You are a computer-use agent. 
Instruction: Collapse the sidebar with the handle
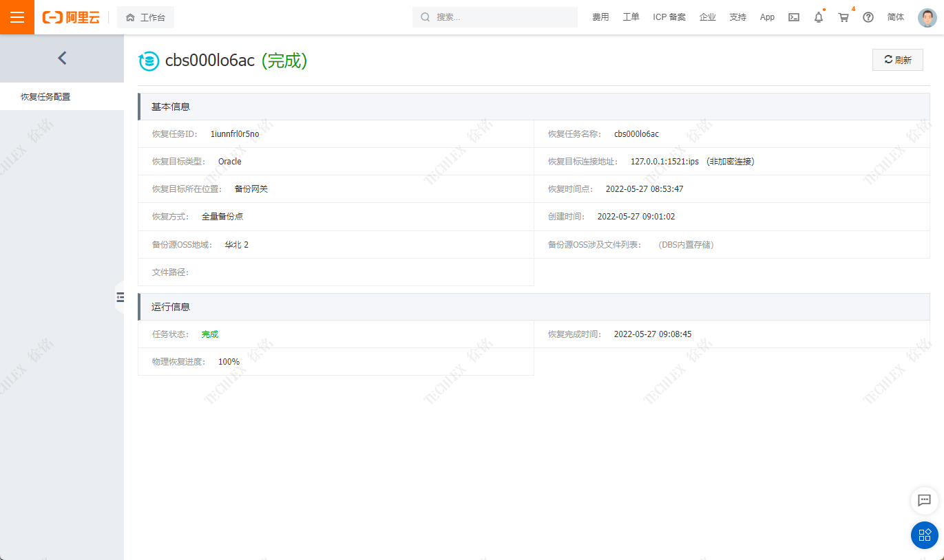[120, 297]
